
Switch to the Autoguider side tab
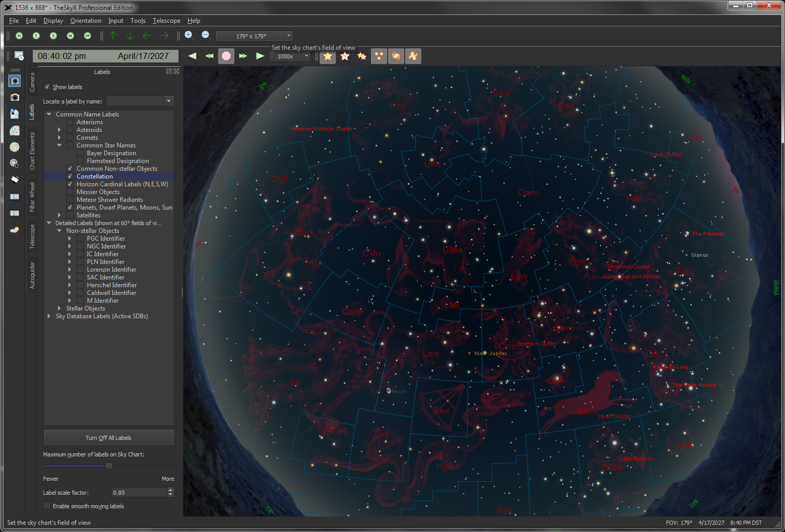pyautogui.click(x=32, y=275)
